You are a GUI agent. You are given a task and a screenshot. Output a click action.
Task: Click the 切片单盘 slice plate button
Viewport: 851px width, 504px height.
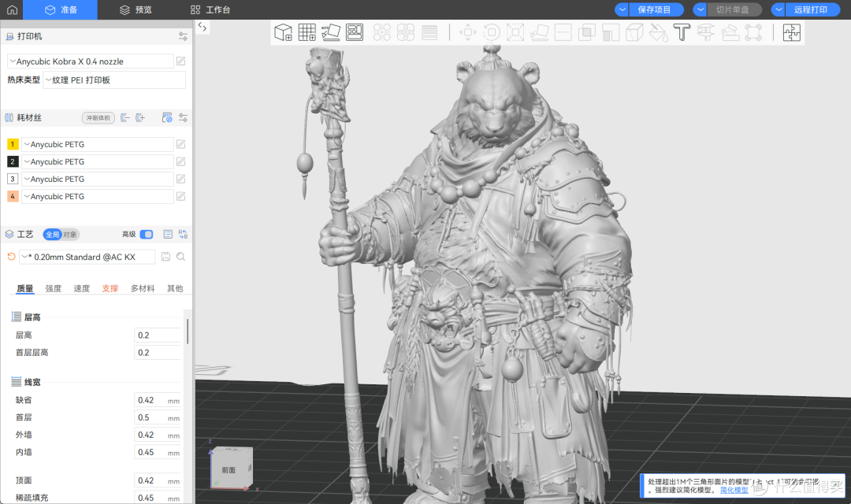(734, 9)
